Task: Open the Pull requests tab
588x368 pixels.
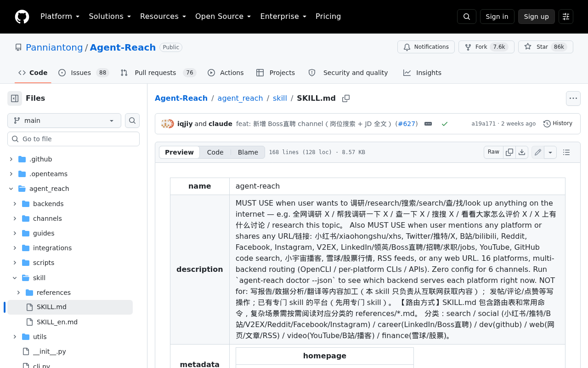Action: point(158,73)
